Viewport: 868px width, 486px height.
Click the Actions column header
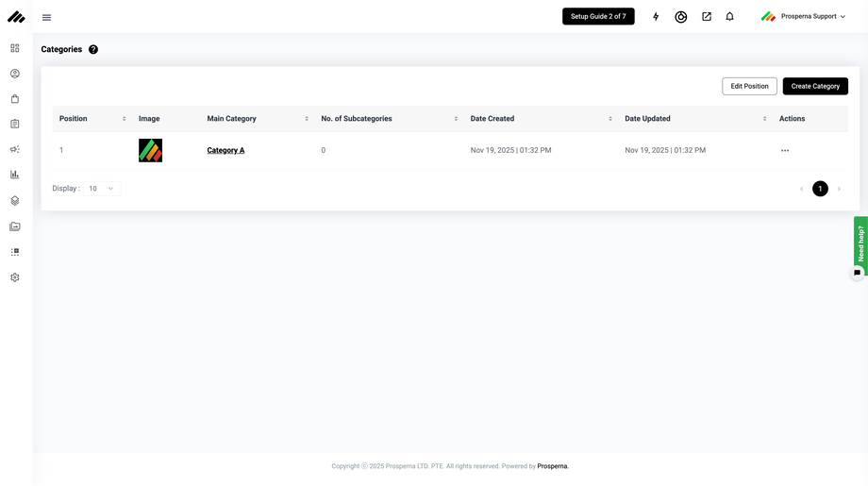793,119
